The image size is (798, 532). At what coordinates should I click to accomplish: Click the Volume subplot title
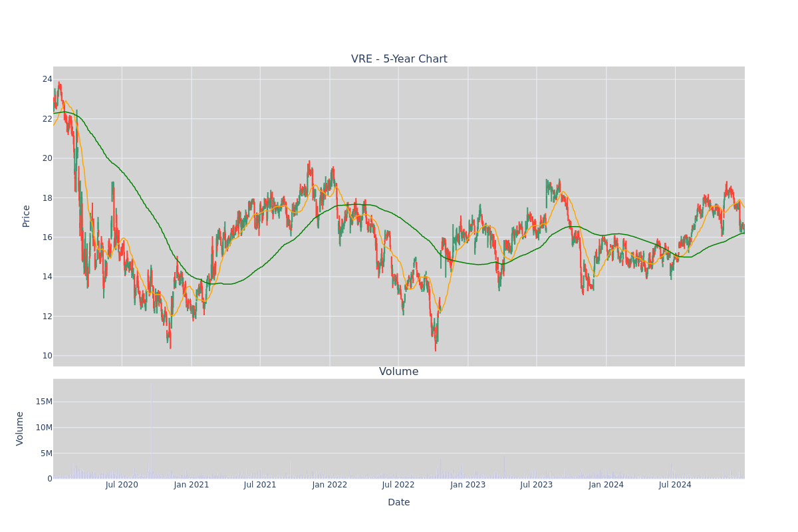399,372
